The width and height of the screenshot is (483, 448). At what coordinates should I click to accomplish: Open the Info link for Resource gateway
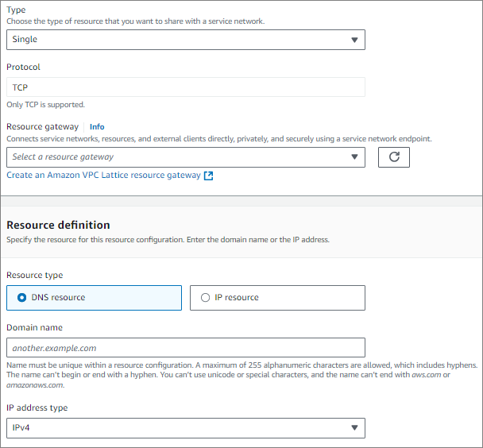pyautogui.click(x=97, y=127)
